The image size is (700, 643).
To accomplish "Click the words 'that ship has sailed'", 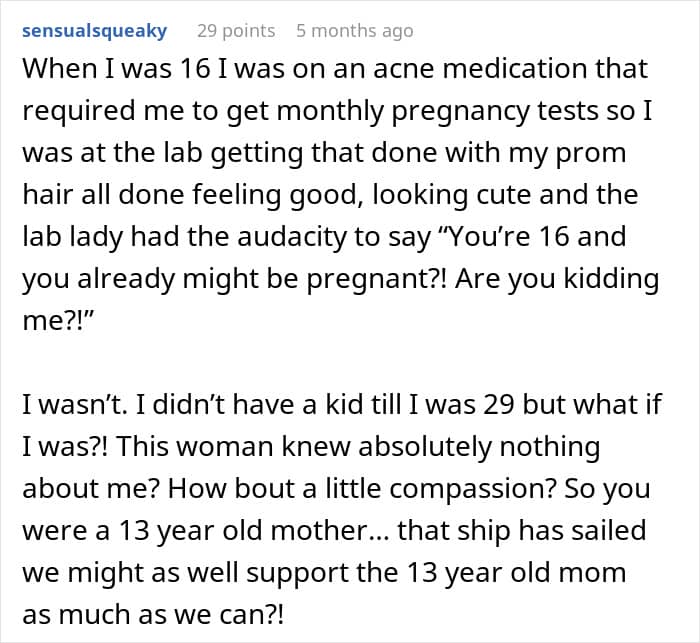I will (x=522, y=530).
